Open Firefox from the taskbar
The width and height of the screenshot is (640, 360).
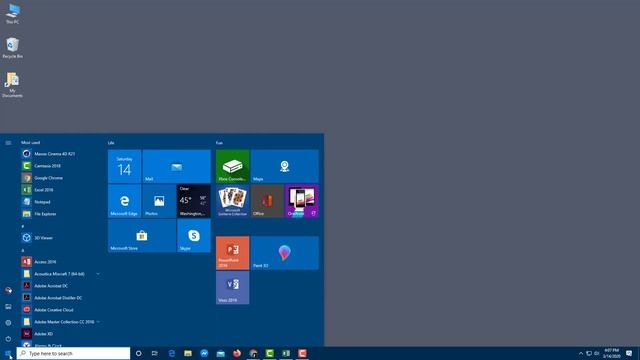[237, 353]
